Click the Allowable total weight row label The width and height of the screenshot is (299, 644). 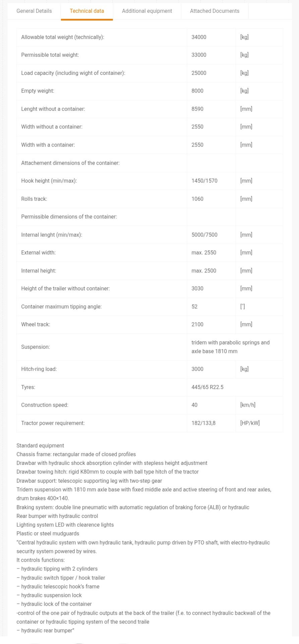point(63,37)
